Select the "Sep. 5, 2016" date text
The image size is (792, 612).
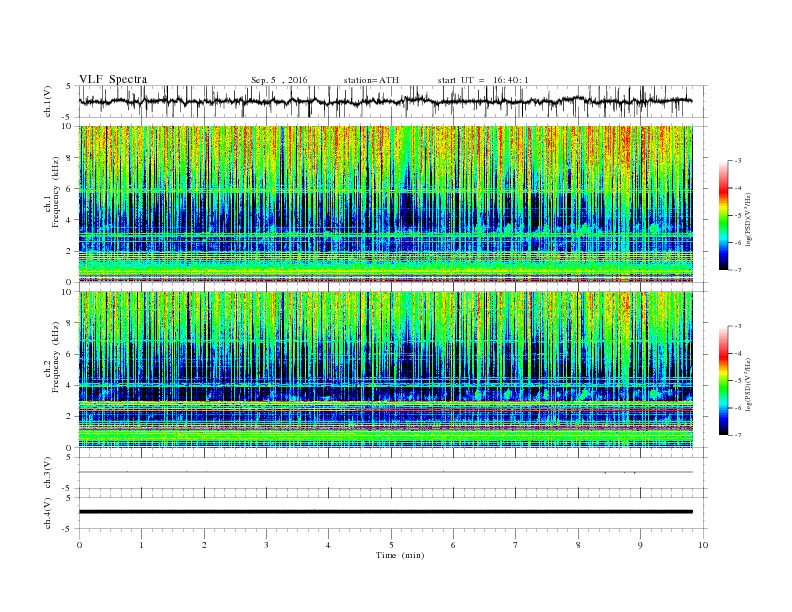pos(279,80)
